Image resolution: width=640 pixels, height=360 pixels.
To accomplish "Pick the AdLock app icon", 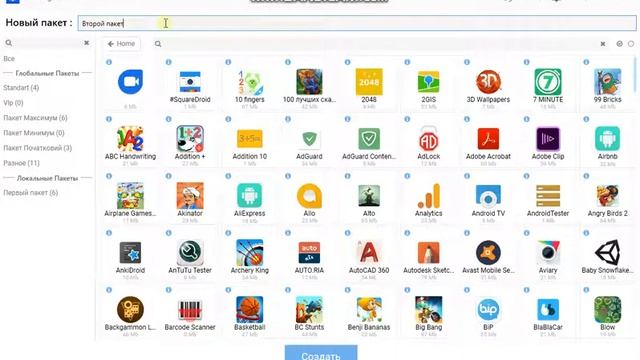I will [x=429, y=139].
